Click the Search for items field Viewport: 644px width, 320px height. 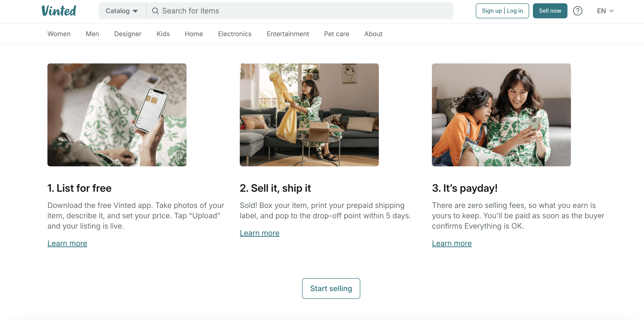[x=299, y=11]
